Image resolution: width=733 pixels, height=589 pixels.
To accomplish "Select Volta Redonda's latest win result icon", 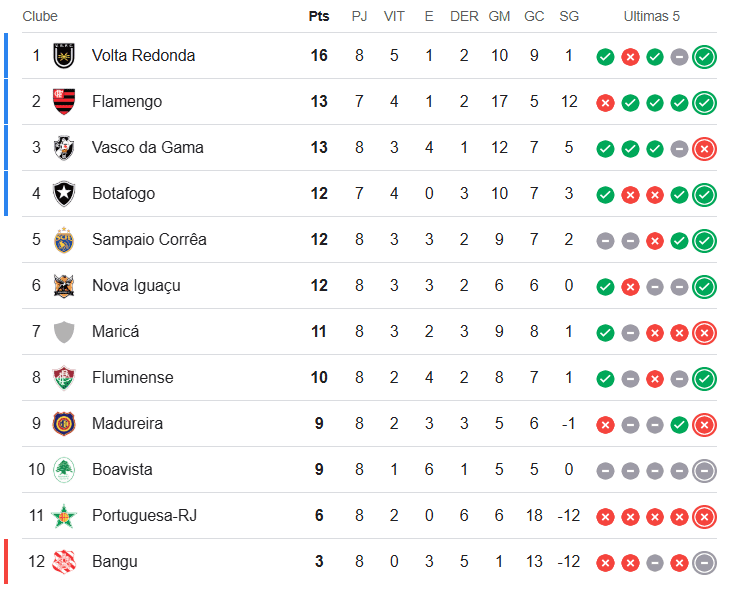I will (x=704, y=57).
